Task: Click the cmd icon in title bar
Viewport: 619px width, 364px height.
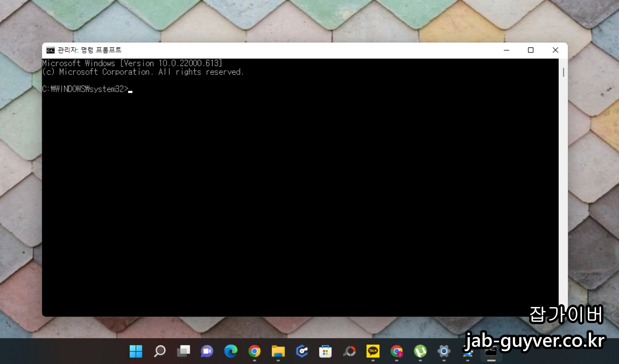Action: tap(50, 51)
